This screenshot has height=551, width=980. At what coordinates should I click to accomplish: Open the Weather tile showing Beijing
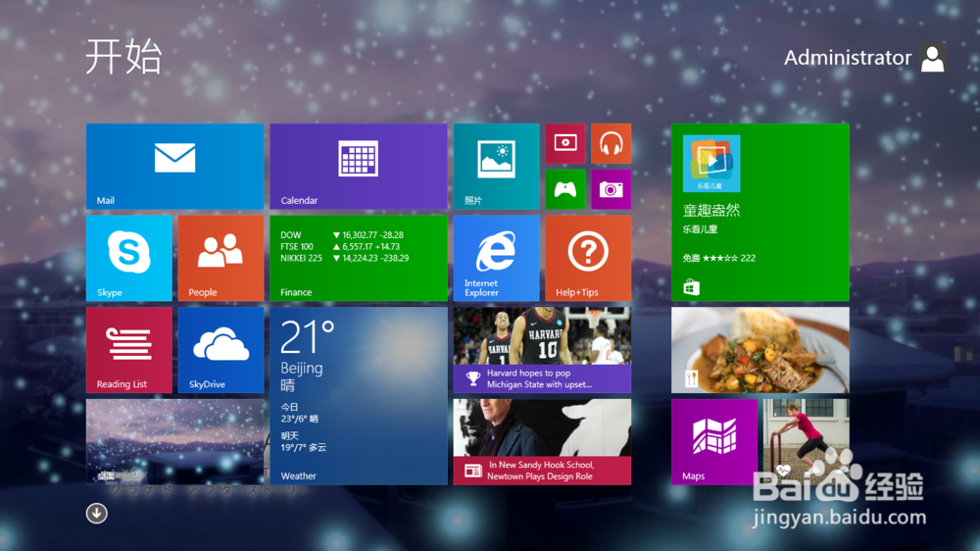[x=359, y=396]
